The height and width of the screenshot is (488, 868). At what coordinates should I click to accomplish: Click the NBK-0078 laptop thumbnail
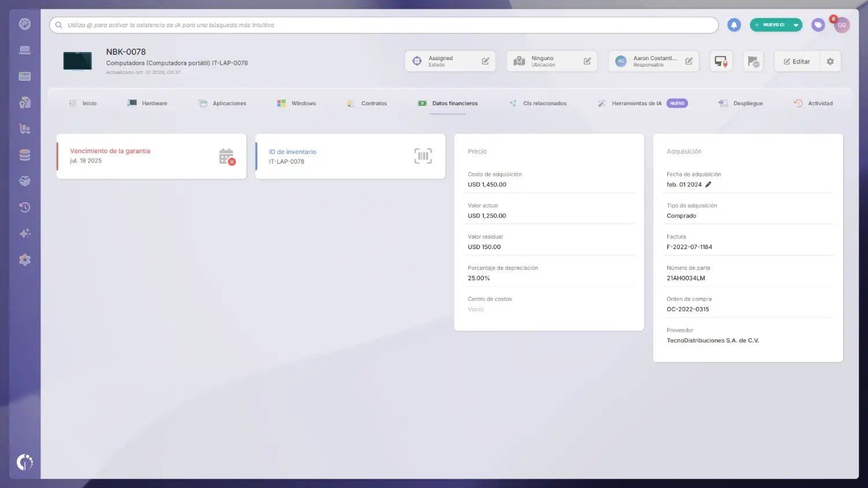tap(78, 61)
